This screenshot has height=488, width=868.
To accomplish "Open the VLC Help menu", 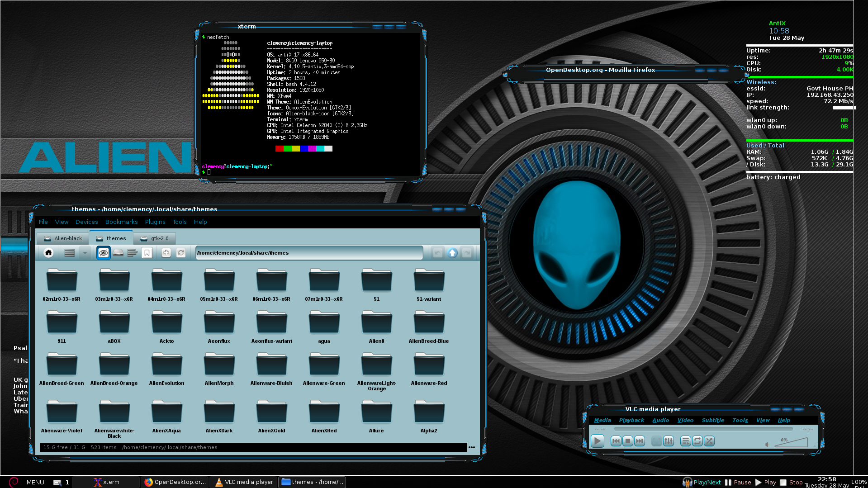I will pyautogui.click(x=784, y=420).
